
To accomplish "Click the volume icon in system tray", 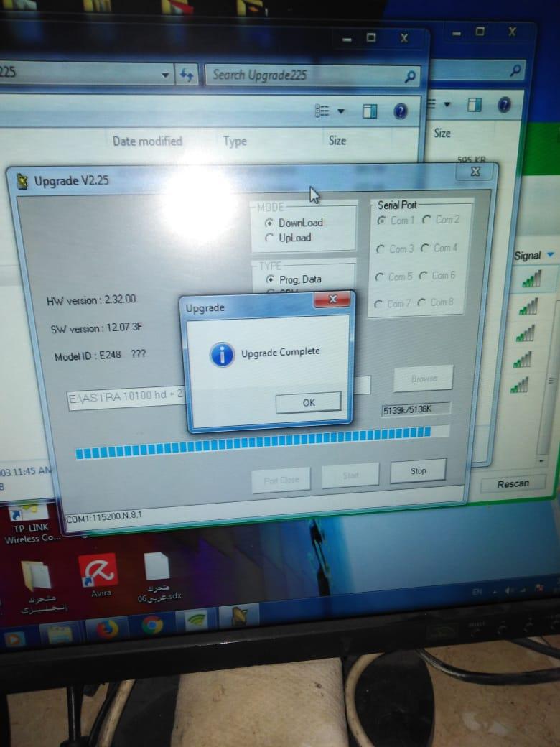I will (509, 590).
